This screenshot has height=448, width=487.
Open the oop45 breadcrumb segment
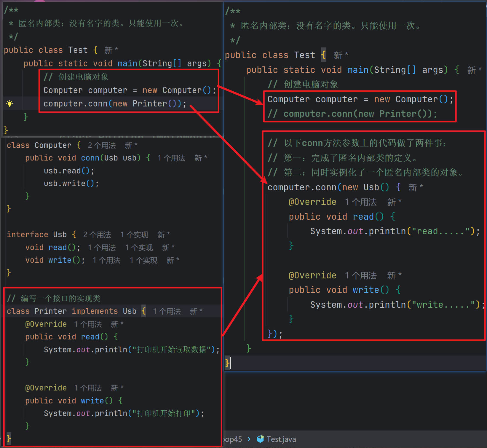233,439
